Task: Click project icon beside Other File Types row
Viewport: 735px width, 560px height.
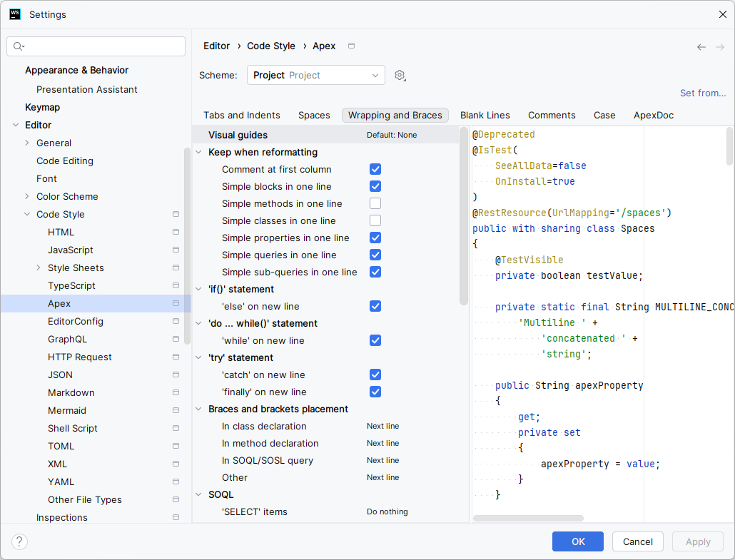Action: (176, 499)
